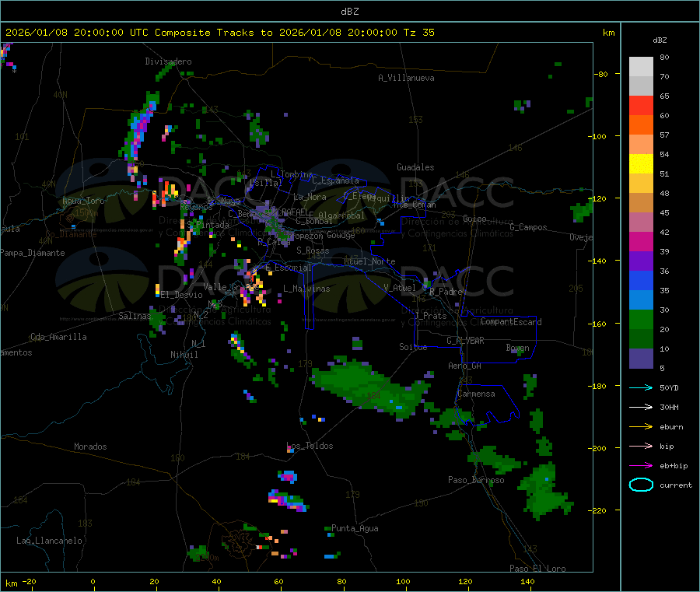This screenshot has height=592, width=700.
Task: Click the large green echo near Soitue
Action: (370, 386)
